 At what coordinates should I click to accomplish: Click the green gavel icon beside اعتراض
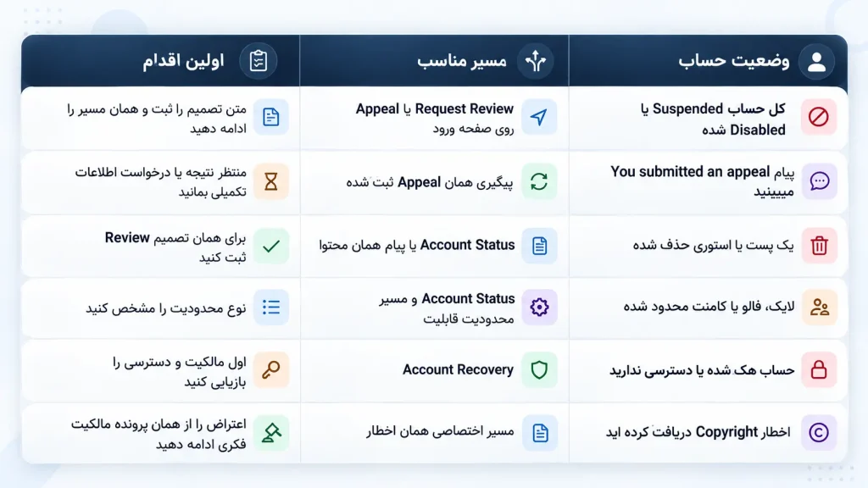[270, 432]
